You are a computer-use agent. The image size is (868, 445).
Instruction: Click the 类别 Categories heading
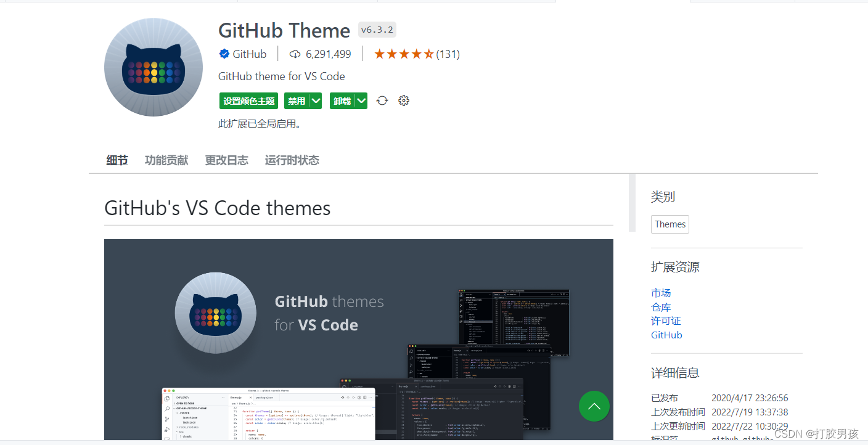pos(663,197)
